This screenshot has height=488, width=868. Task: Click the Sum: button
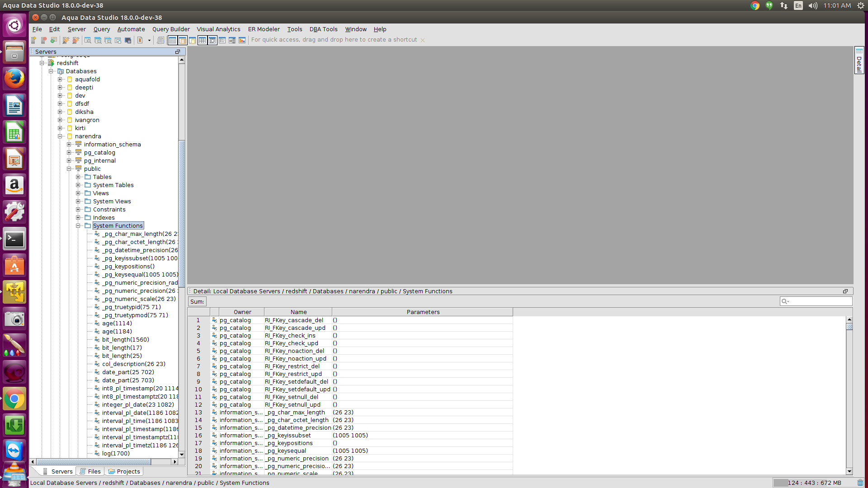point(197,302)
